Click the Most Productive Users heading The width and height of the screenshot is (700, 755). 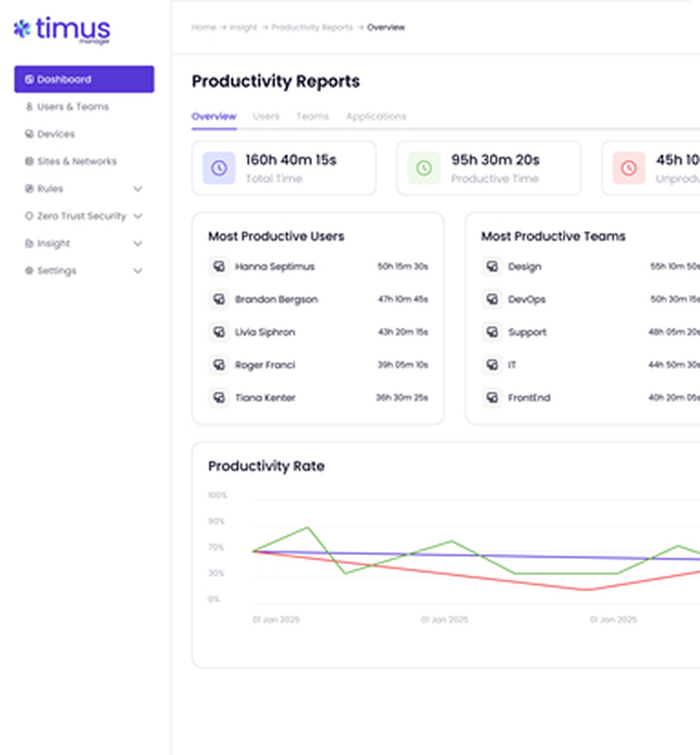point(276,237)
